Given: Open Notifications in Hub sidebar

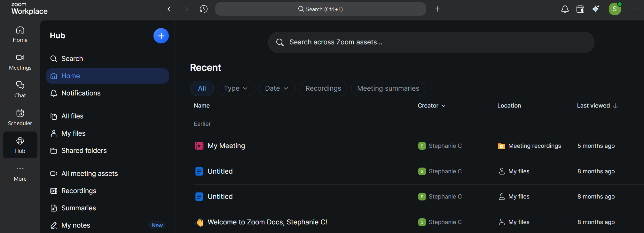Looking at the screenshot, I should [x=107, y=93].
